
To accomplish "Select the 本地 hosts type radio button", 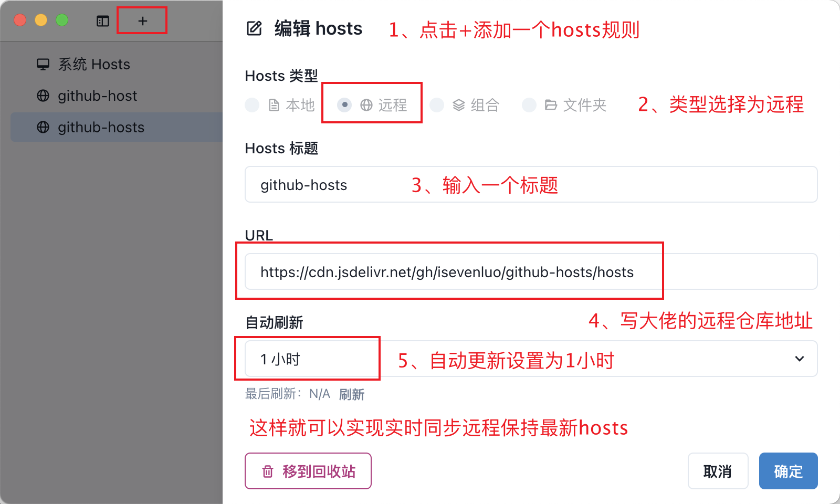I will tap(253, 105).
